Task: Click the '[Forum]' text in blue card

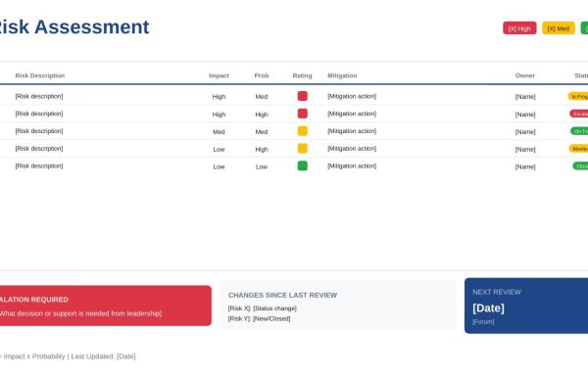Action: (x=483, y=322)
